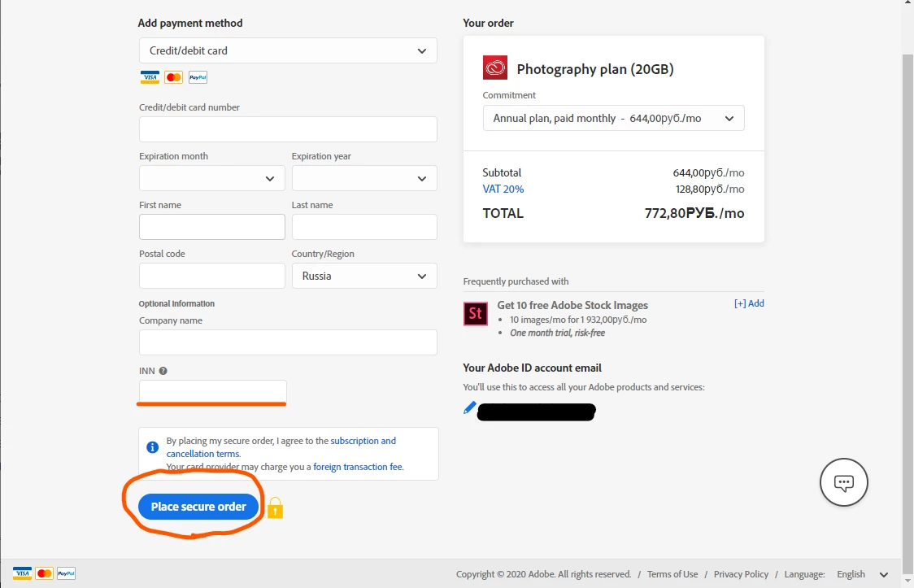Viewport: 914px width, 588px height.
Task: Click the subtotal value '644,00руб./mo'
Action: click(x=708, y=172)
